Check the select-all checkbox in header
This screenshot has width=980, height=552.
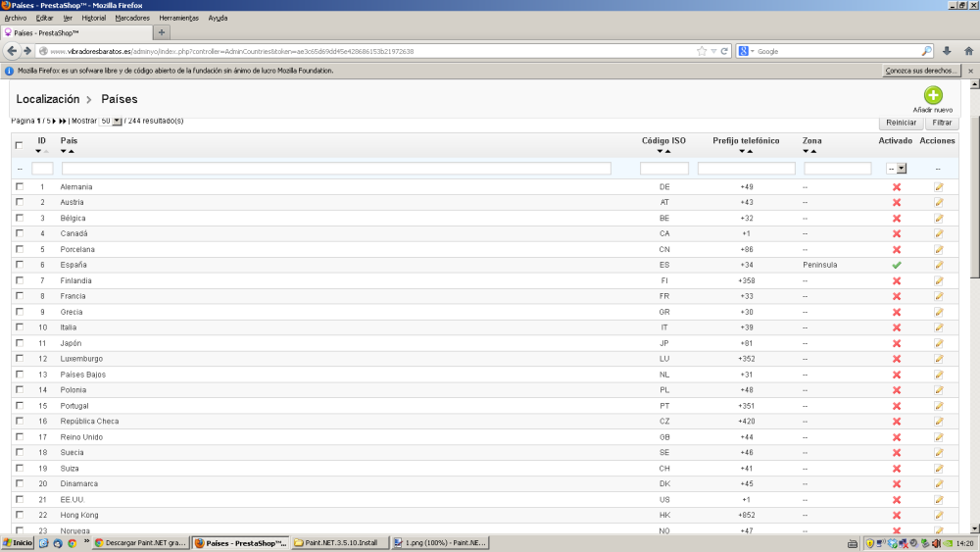click(19, 145)
